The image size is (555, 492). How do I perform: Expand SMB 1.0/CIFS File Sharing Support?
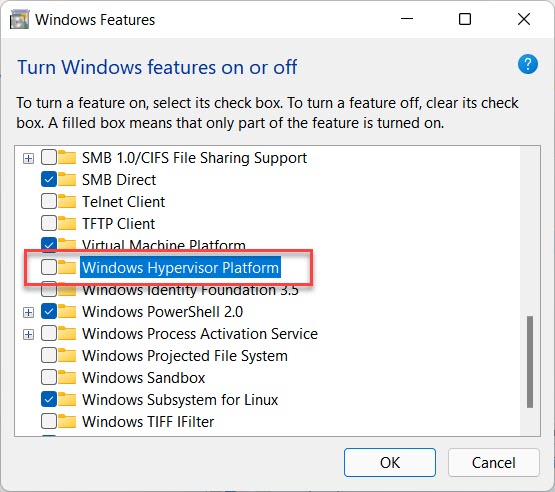coord(28,158)
